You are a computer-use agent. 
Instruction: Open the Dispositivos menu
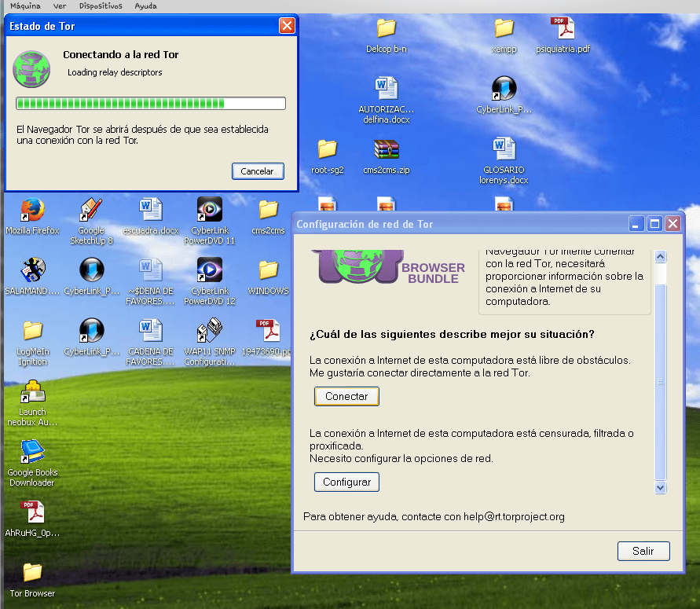pos(101,6)
